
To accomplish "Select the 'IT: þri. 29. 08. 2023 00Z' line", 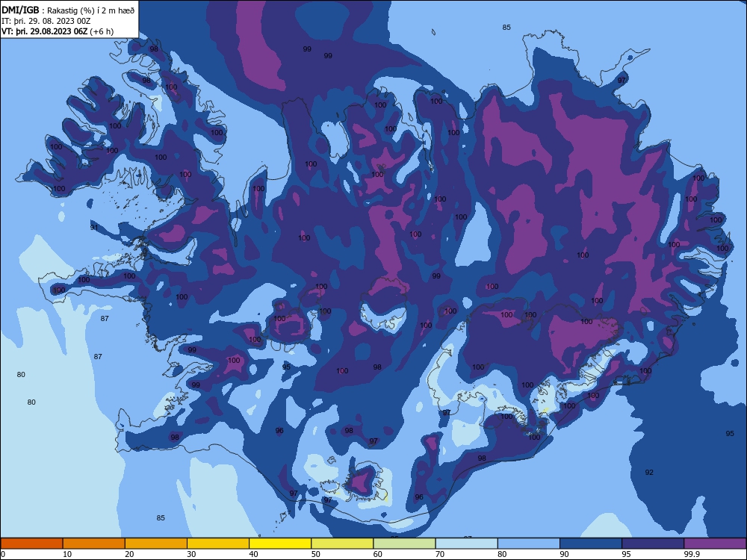I will click(46, 21).
